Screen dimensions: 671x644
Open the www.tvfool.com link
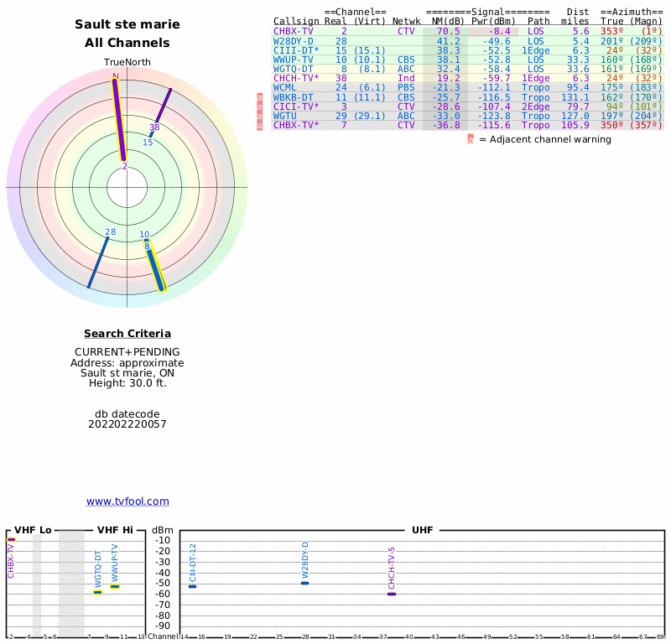[x=127, y=501]
